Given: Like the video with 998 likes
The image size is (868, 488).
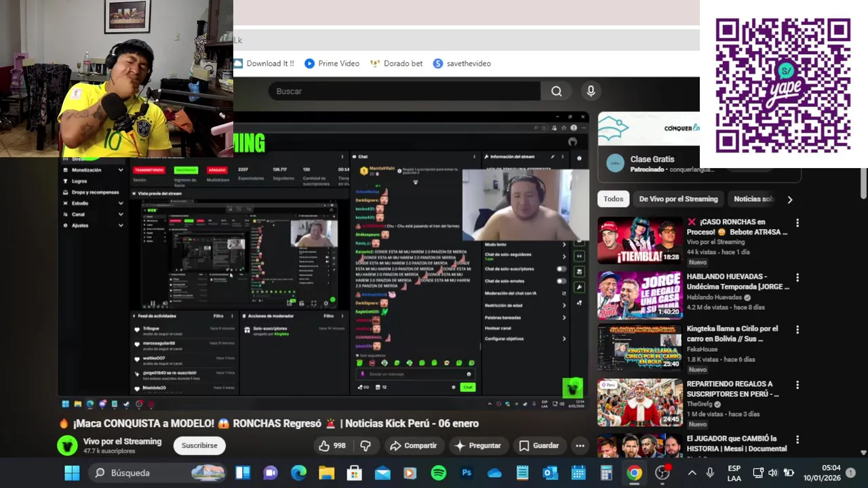Looking at the screenshot, I should [332, 445].
